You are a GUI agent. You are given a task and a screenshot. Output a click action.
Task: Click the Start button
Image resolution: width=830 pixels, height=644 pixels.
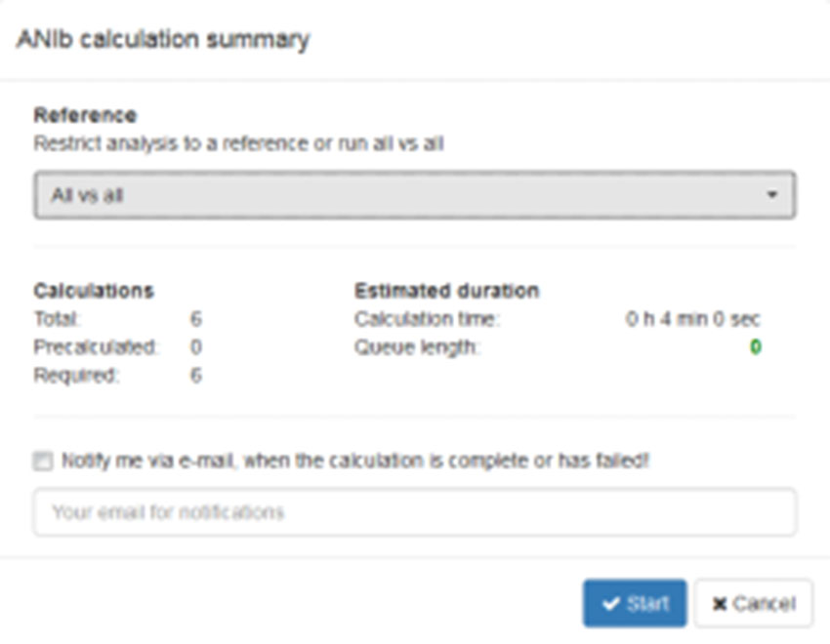click(635, 604)
